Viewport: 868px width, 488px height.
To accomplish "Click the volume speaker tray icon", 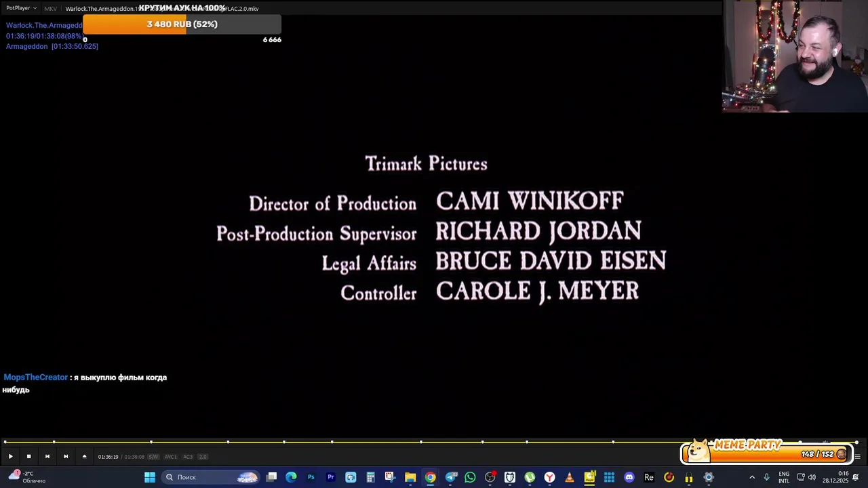I will (x=812, y=477).
